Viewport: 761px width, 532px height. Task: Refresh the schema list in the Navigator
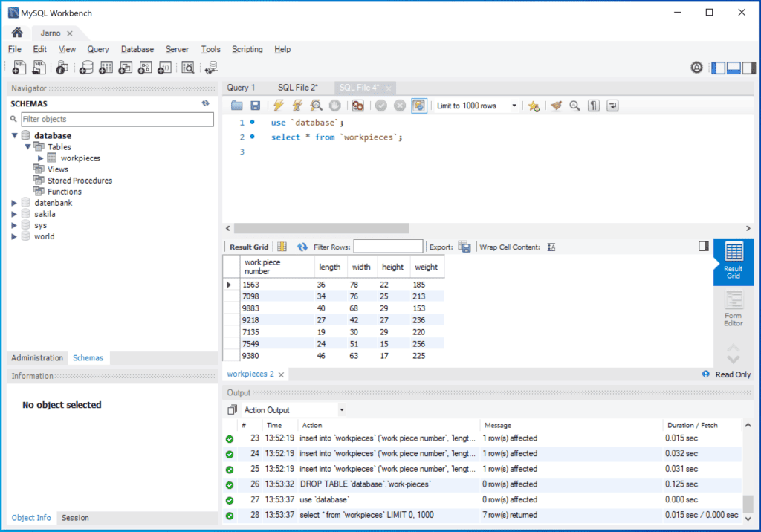click(207, 103)
